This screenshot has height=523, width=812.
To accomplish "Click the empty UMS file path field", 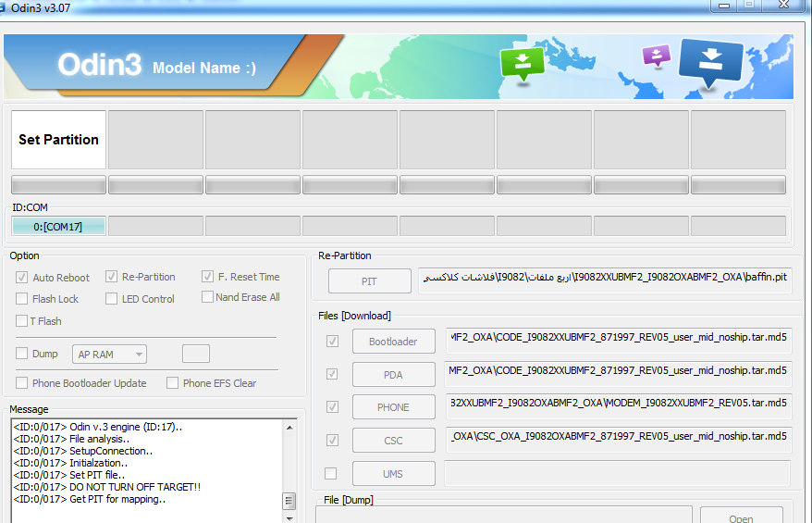I will point(618,473).
